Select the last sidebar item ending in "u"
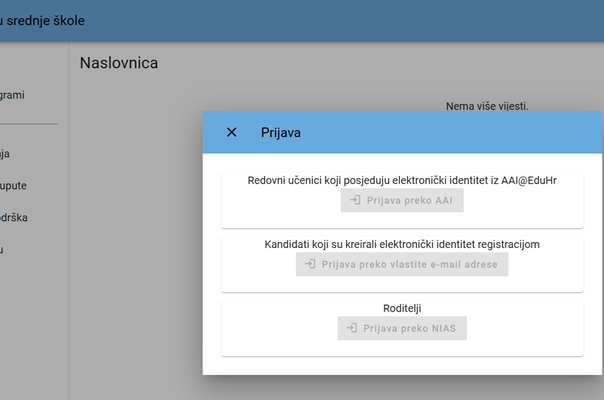The height and width of the screenshot is (400, 604). point(4,248)
